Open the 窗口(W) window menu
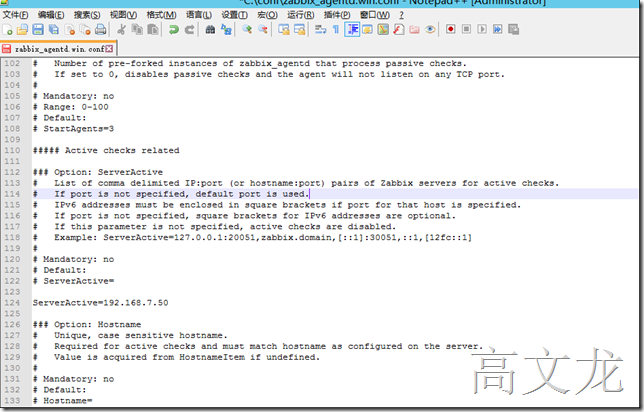 point(375,15)
